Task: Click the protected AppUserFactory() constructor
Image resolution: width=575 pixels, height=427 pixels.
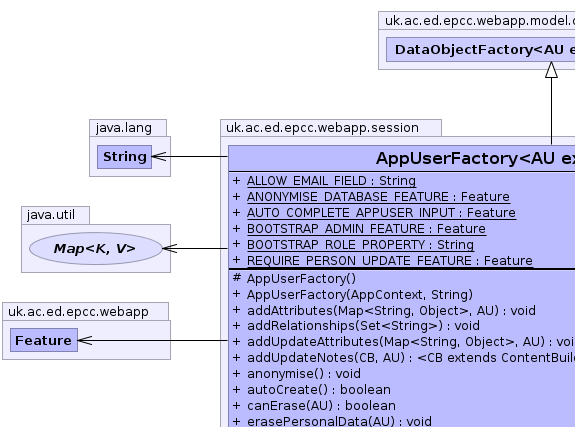Action: (x=294, y=278)
